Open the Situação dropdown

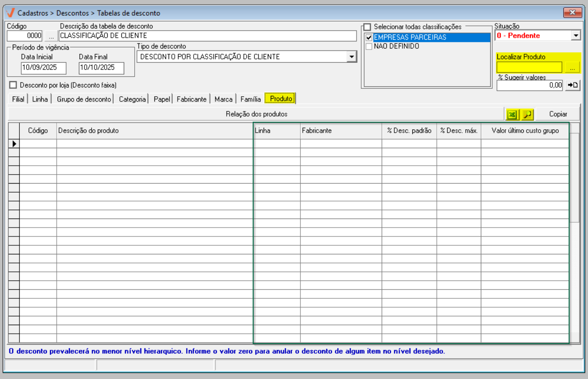click(x=575, y=36)
